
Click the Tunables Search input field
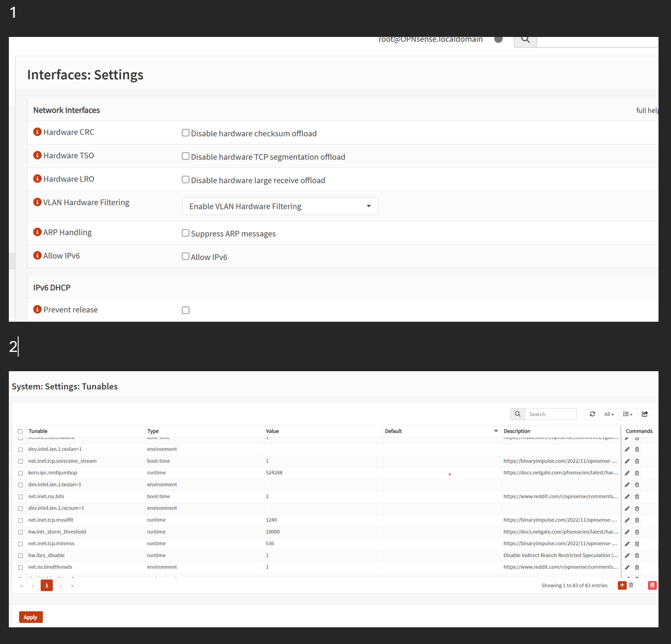tap(550, 414)
